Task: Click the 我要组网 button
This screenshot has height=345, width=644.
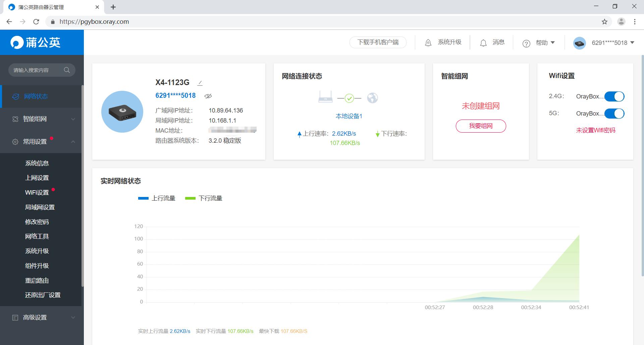Action: click(x=481, y=126)
